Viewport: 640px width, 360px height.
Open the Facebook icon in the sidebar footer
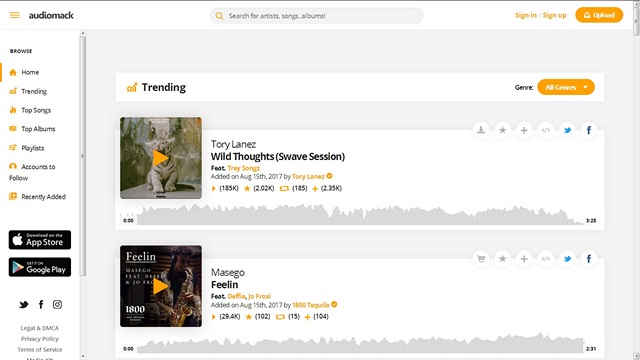point(41,304)
